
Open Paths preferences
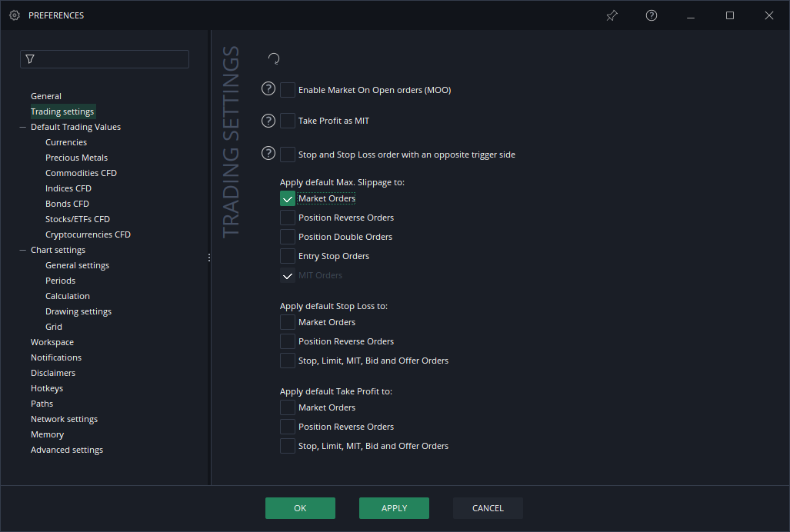pyautogui.click(x=42, y=404)
